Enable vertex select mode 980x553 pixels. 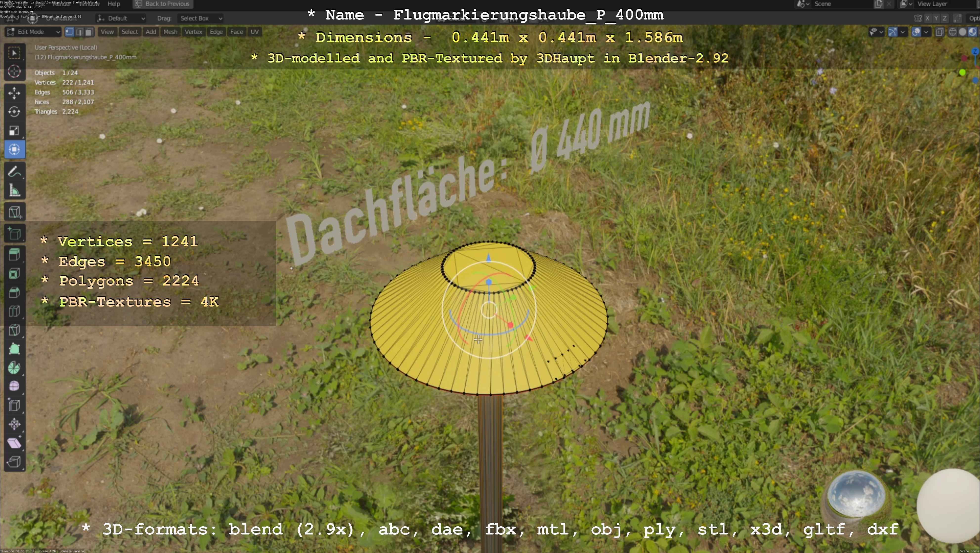(70, 32)
